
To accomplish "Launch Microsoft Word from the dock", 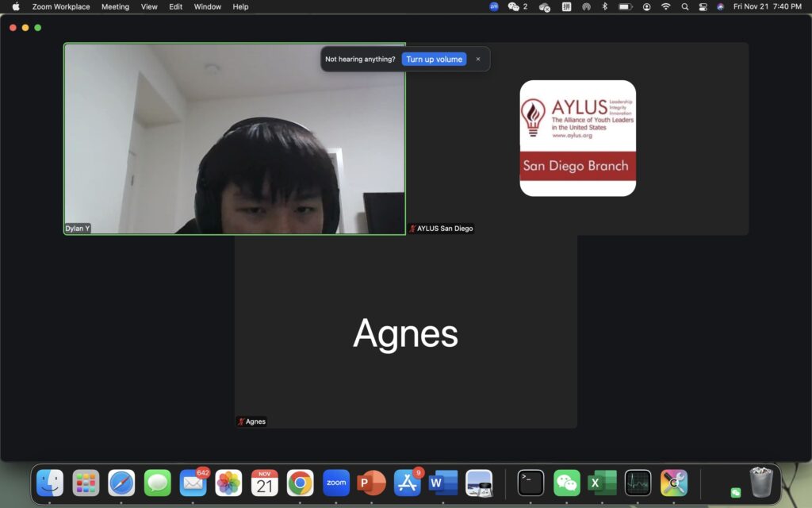I will pyautogui.click(x=443, y=483).
